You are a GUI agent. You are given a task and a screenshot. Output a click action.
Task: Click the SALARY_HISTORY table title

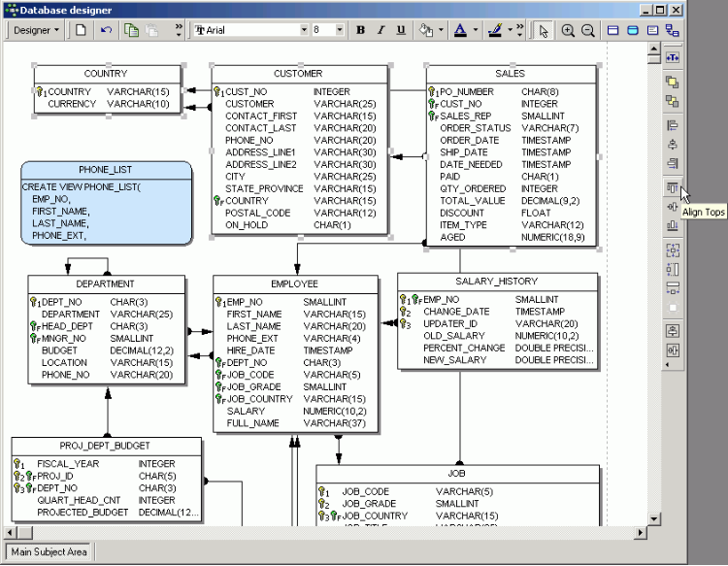point(498,282)
